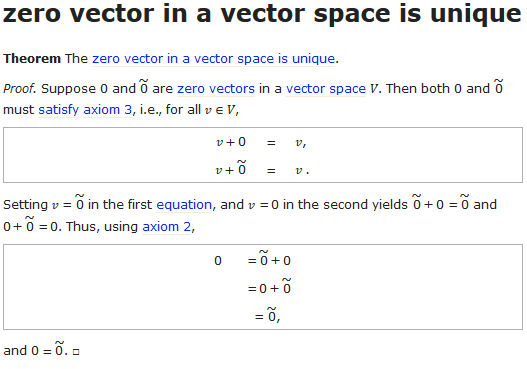Click the "satisfy" hyperlink
Viewport: 527px width, 369px height.
click(x=58, y=110)
